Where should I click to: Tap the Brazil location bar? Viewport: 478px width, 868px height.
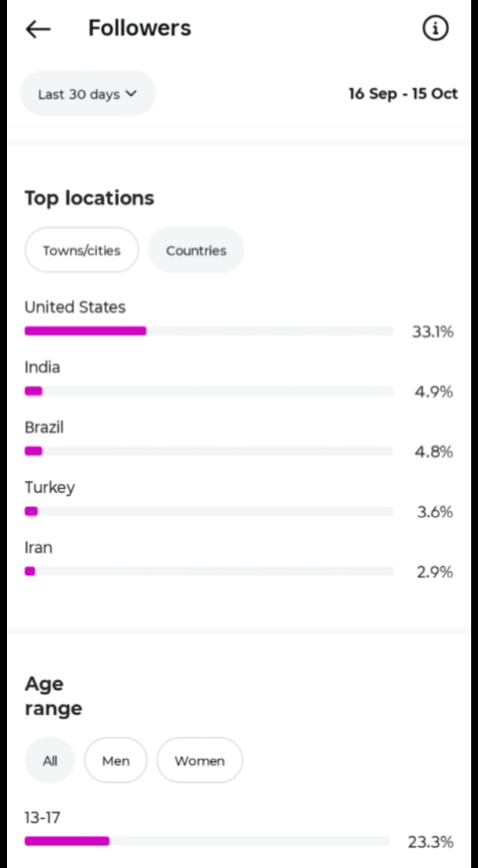tap(209, 451)
